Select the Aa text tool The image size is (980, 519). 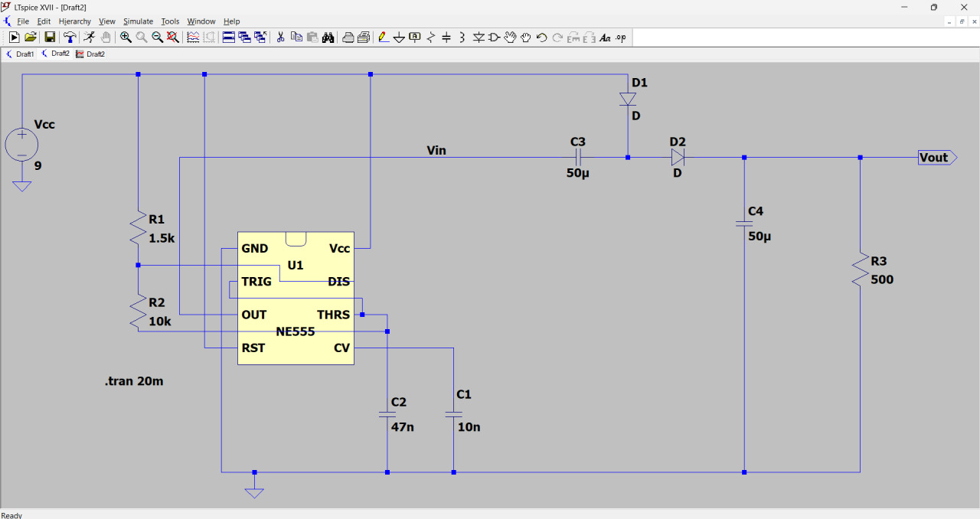[606, 37]
